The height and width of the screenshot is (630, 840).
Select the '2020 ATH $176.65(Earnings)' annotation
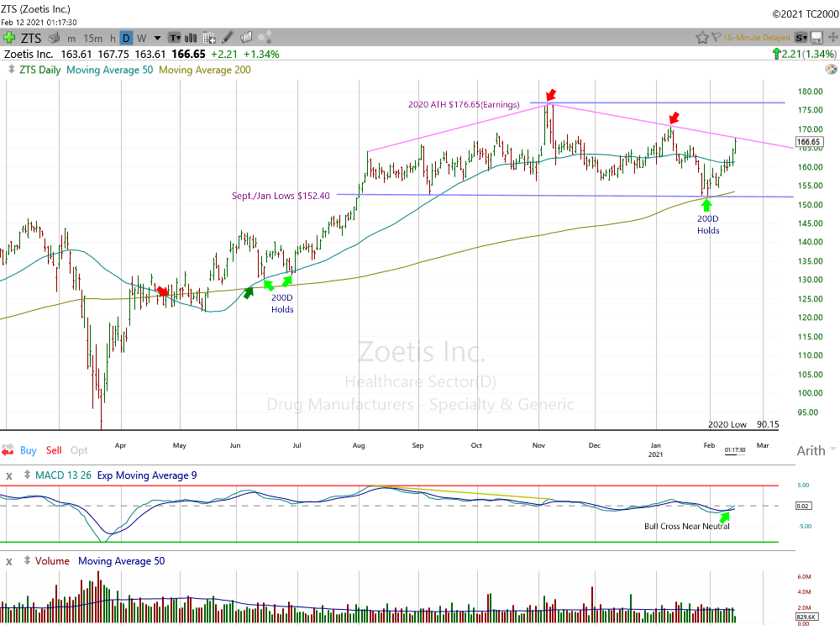(464, 104)
